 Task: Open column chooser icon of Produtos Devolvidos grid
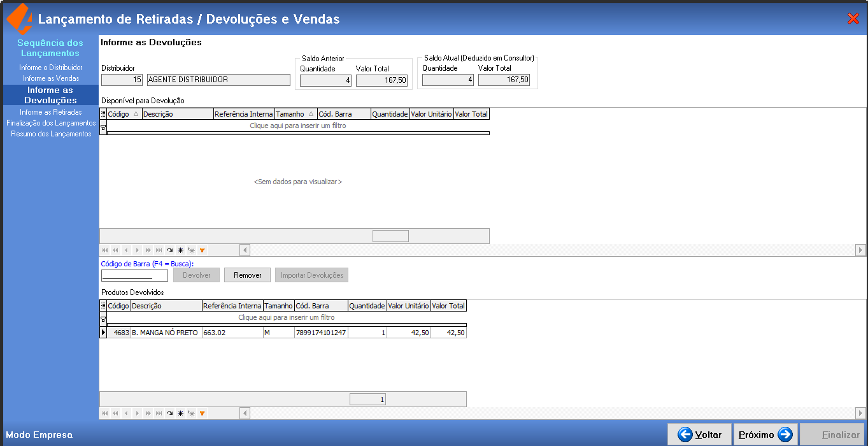(103, 306)
